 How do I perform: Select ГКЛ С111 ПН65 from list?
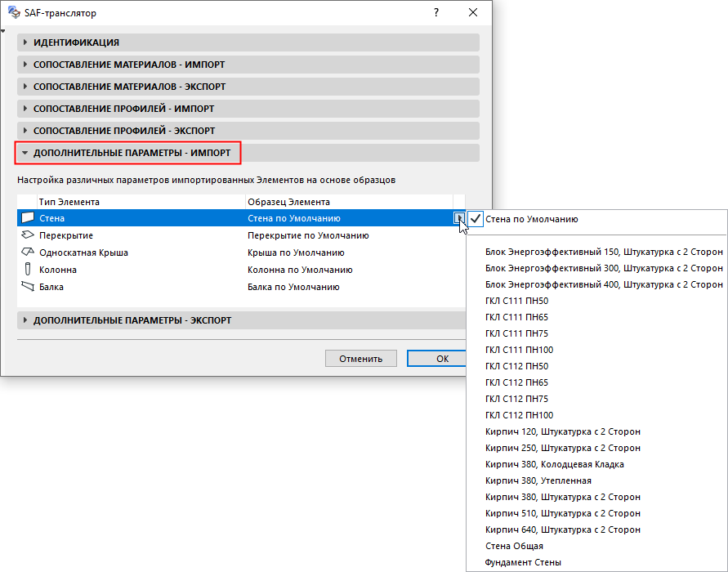[597, 317]
